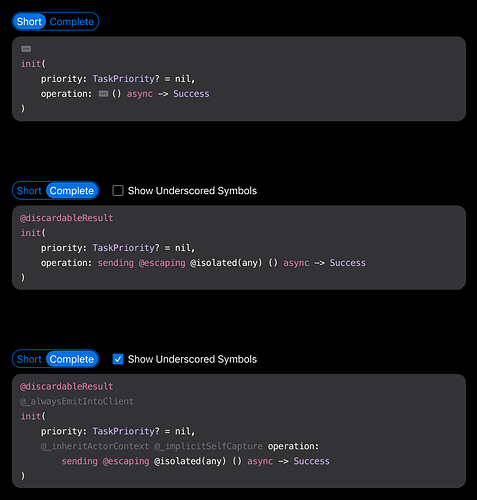Switch the topmost declaration view to Complete

point(72,22)
